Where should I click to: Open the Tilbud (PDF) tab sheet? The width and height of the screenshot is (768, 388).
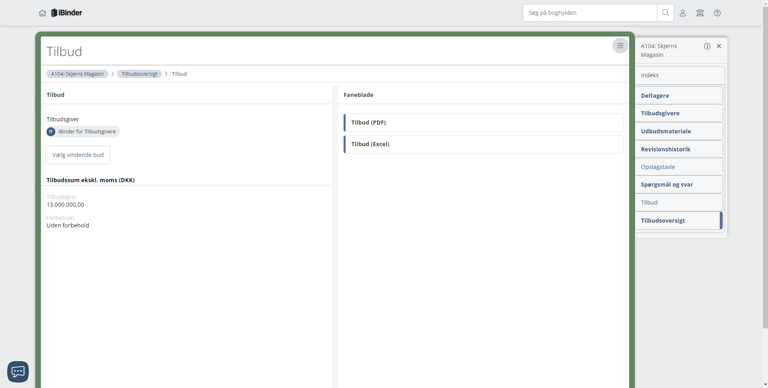[483, 122]
